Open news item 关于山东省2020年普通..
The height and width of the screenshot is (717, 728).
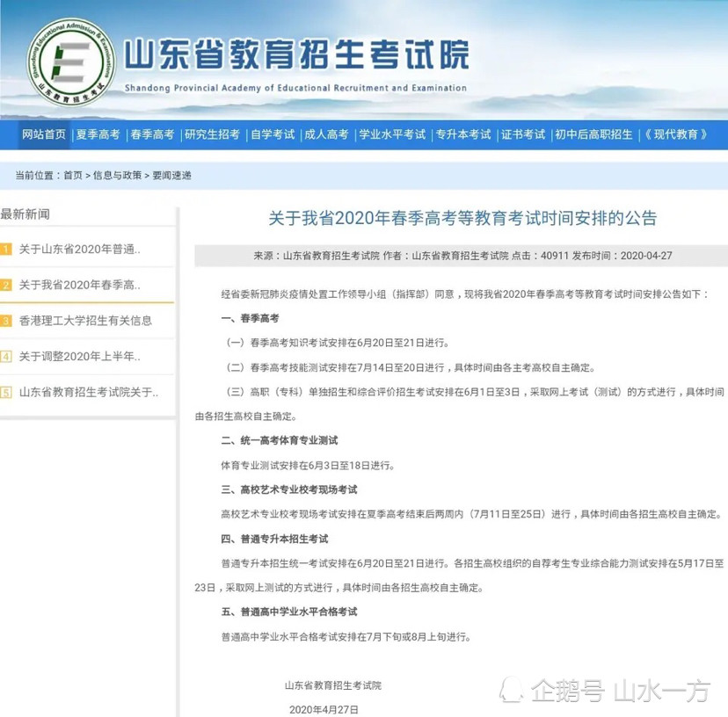coord(79,250)
